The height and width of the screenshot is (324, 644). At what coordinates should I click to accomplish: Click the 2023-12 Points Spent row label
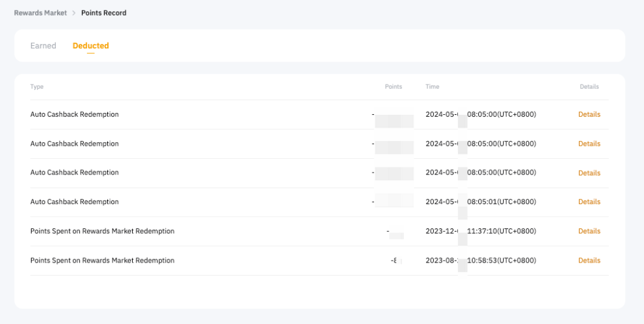102,232
